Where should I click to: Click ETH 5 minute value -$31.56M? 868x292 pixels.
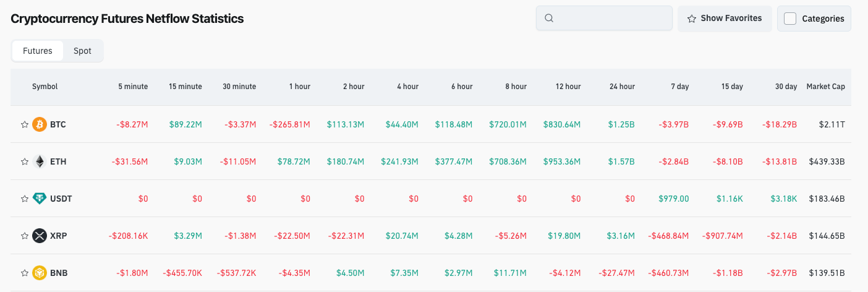pyautogui.click(x=130, y=161)
